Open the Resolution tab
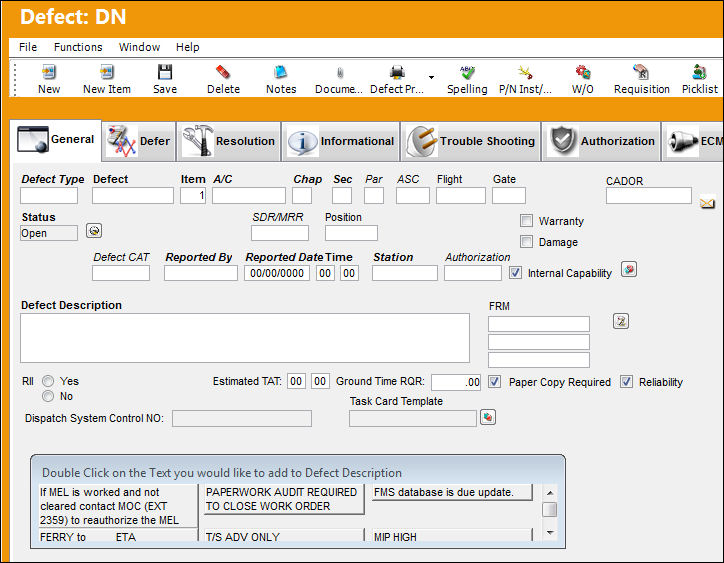This screenshot has height=563, width=724. coord(229,141)
